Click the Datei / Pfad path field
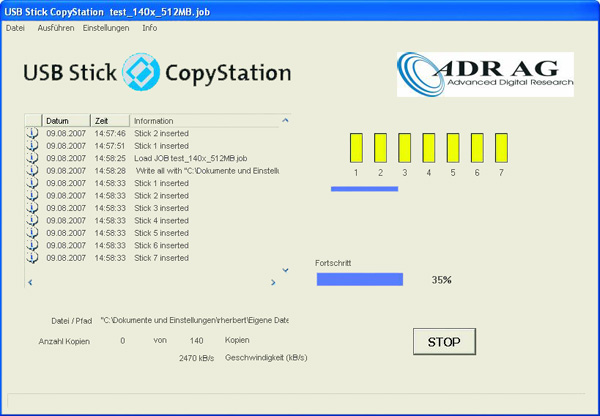The width and height of the screenshot is (600, 416). click(194, 320)
